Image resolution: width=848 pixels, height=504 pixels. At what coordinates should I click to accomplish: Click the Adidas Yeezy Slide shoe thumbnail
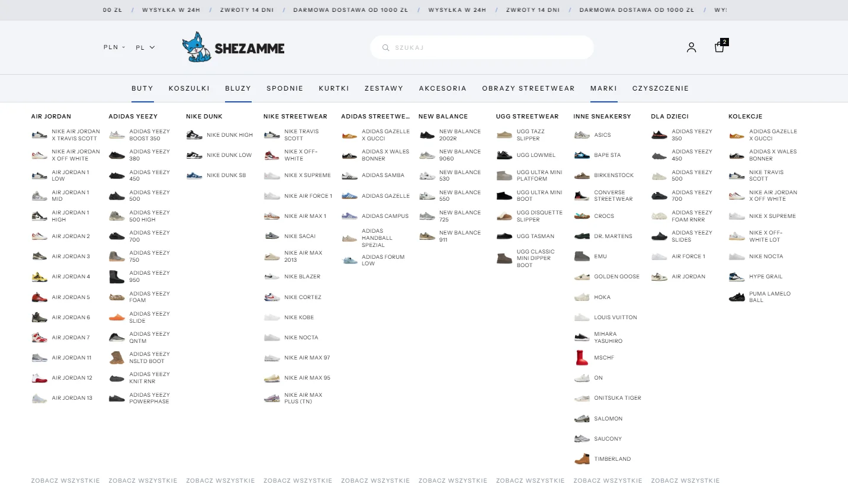(117, 317)
